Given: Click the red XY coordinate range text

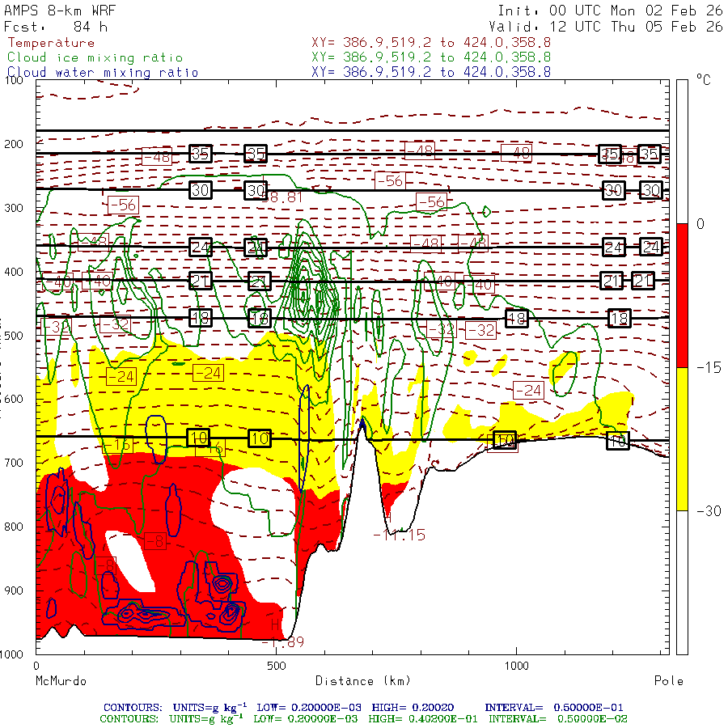Looking at the screenshot, I should click(431, 43).
